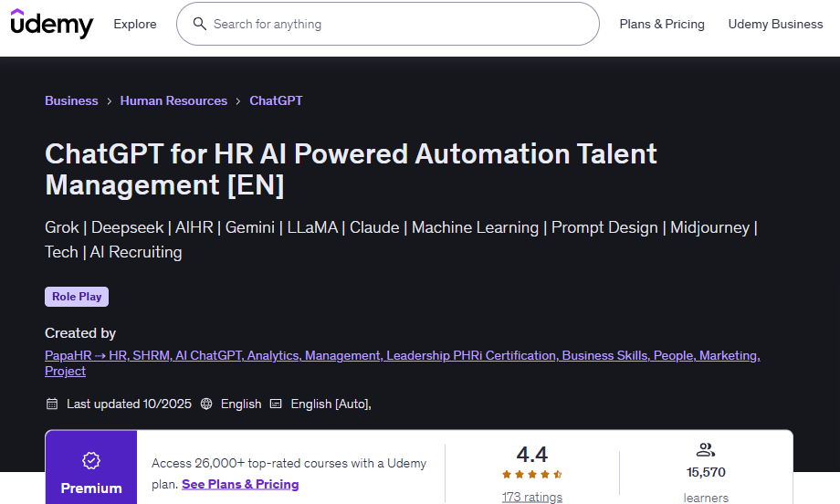Open Udemy Business link
This screenshot has width=840, height=504.
[x=775, y=24]
